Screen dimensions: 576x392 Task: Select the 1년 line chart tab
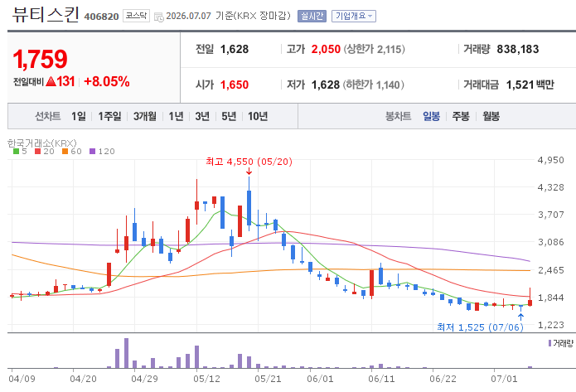176,117
